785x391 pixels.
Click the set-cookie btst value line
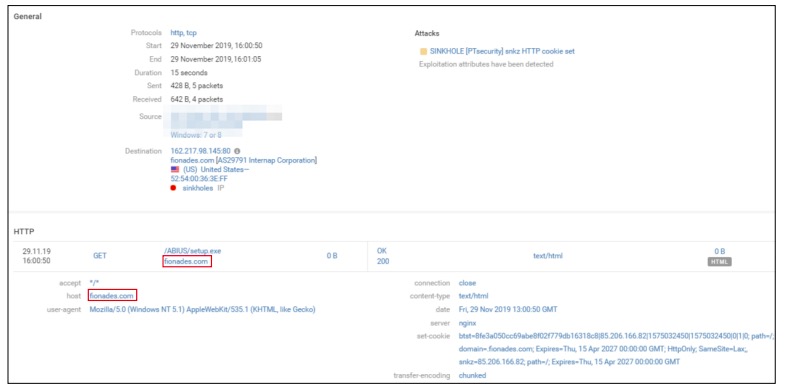(617, 336)
